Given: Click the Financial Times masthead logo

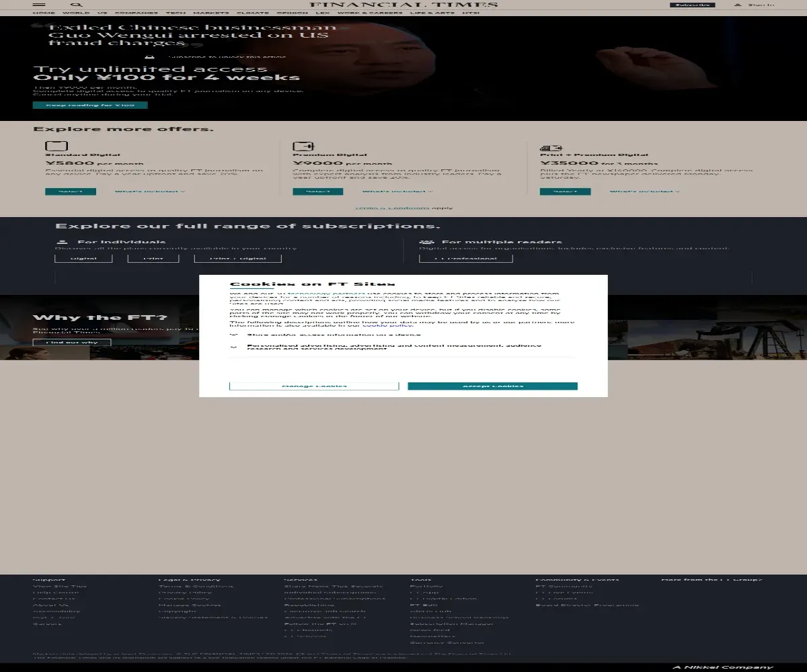Looking at the screenshot, I should (x=403, y=5).
